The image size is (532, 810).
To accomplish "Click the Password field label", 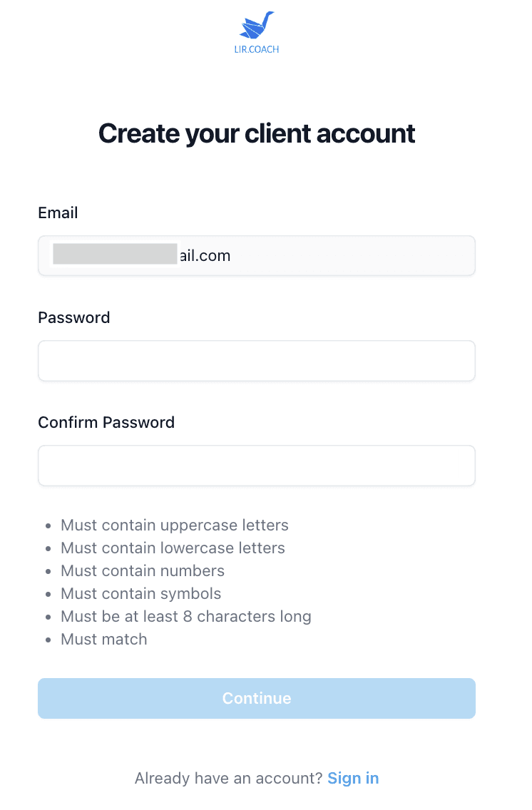I will pos(74,317).
